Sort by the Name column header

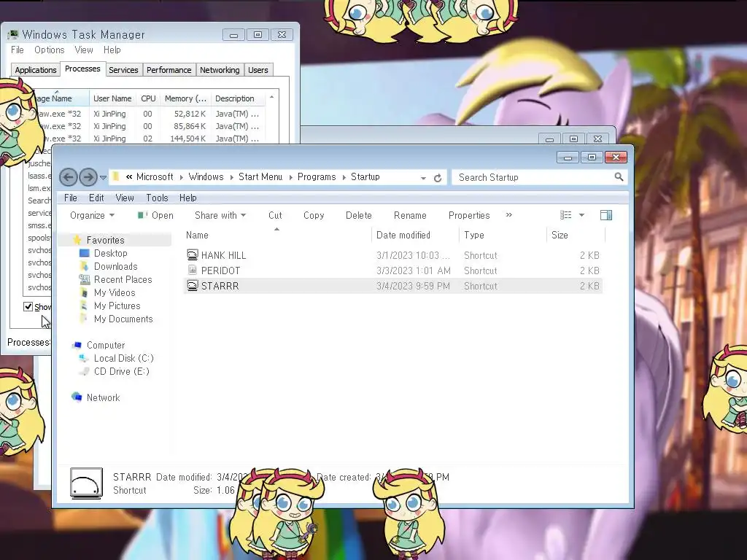[276, 235]
